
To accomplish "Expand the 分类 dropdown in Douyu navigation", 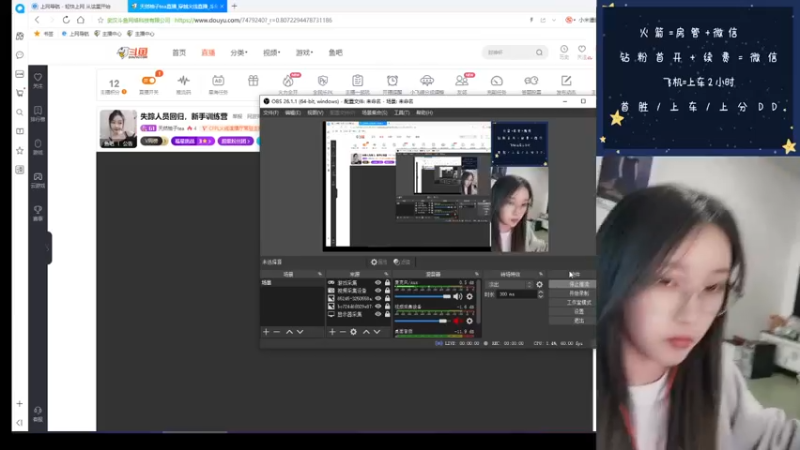I will (239, 53).
